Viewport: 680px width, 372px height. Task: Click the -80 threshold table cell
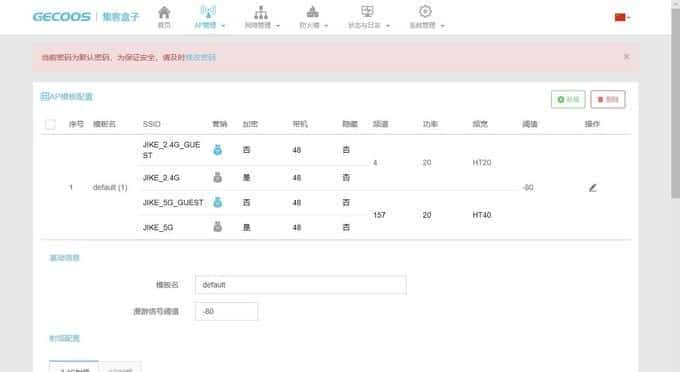(x=528, y=188)
